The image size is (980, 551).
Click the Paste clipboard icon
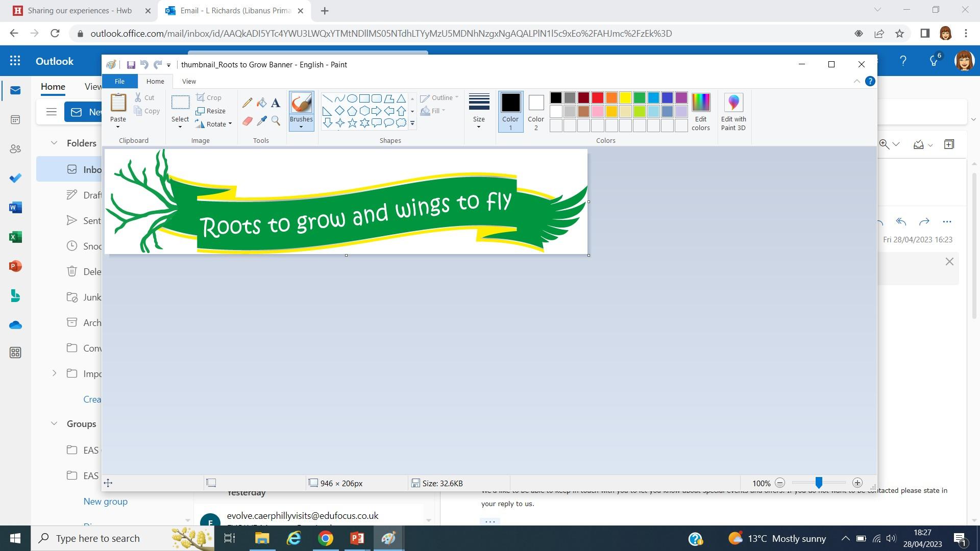click(118, 103)
